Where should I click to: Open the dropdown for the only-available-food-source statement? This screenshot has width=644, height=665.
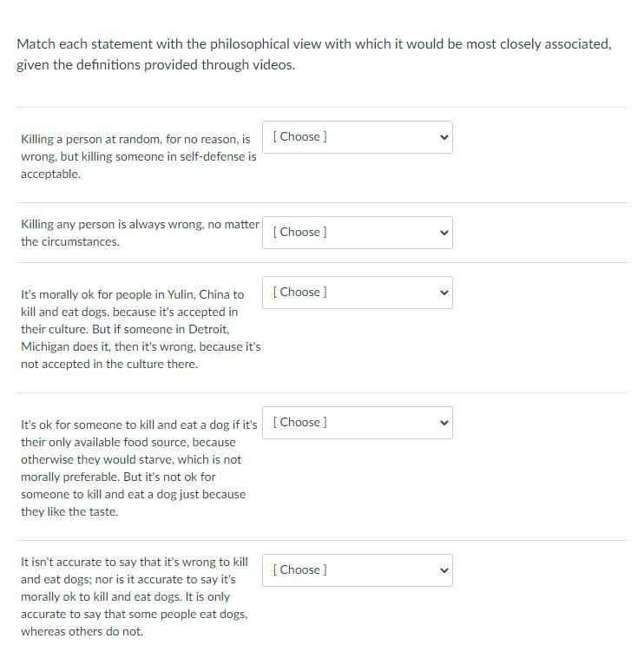[x=357, y=423]
